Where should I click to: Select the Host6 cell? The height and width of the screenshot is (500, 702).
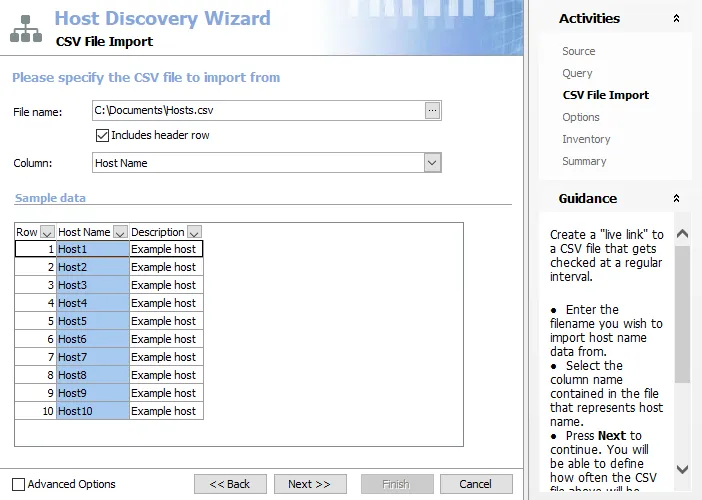[x=93, y=339]
